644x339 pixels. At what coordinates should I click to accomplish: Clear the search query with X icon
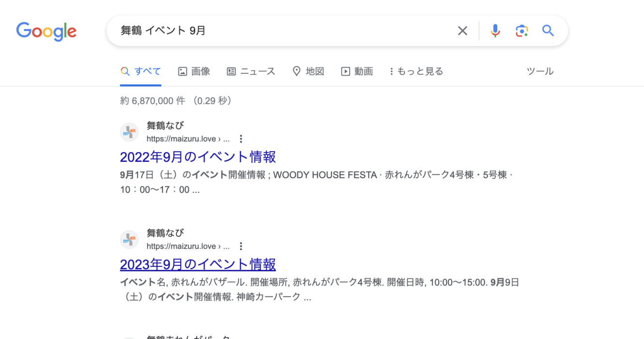[x=463, y=31]
